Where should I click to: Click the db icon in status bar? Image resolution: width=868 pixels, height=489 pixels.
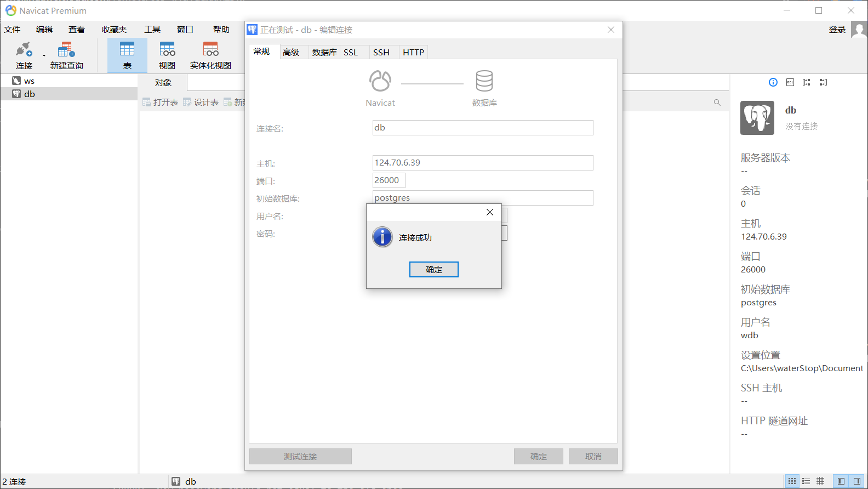point(176,481)
